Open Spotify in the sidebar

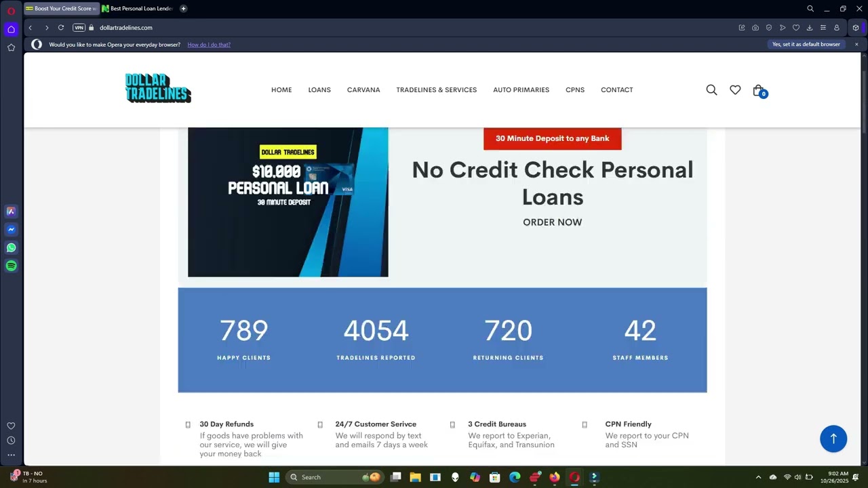[11, 266]
